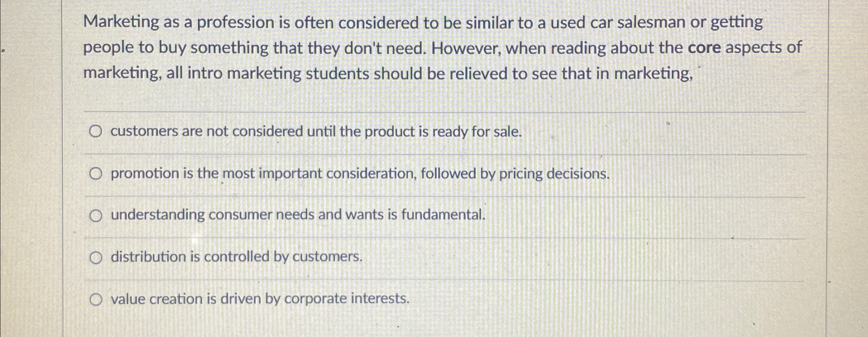The width and height of the screenshot is (868, 337).
Task: Click the word 'fundamental' in third answer
Action: click(x=443, y=215)
